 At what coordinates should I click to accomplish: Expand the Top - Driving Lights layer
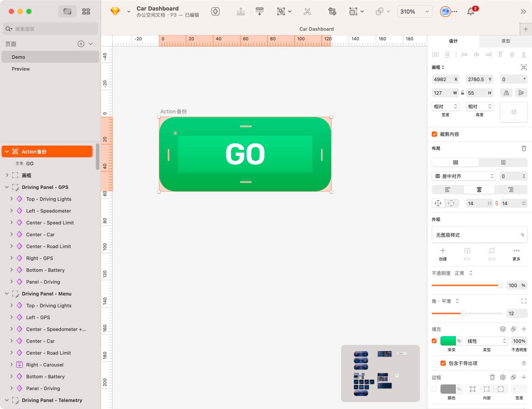click(x=11, y=199)
